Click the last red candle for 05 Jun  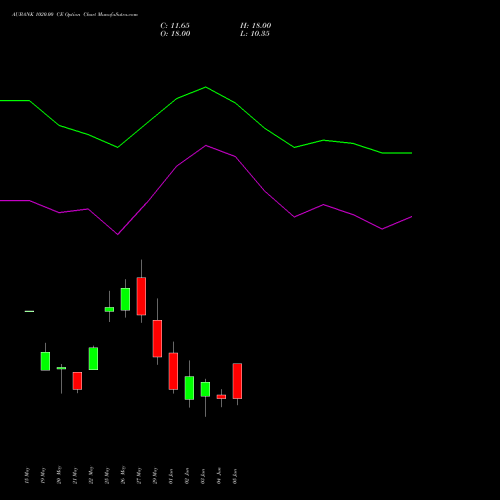coord(237,381)
